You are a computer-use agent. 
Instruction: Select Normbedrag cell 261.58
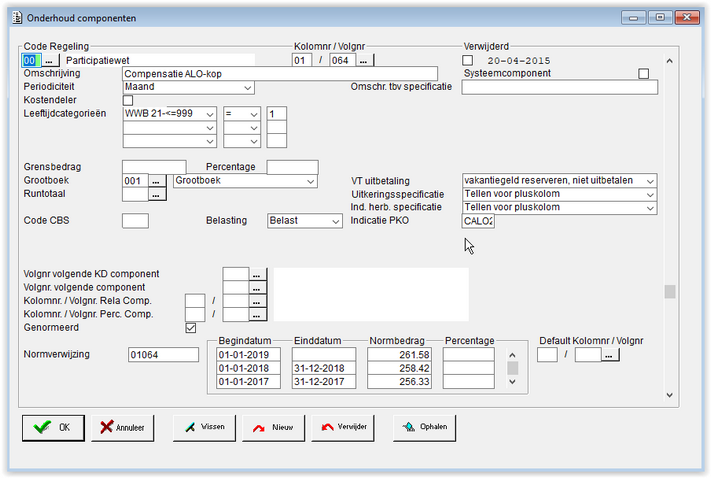399,355
